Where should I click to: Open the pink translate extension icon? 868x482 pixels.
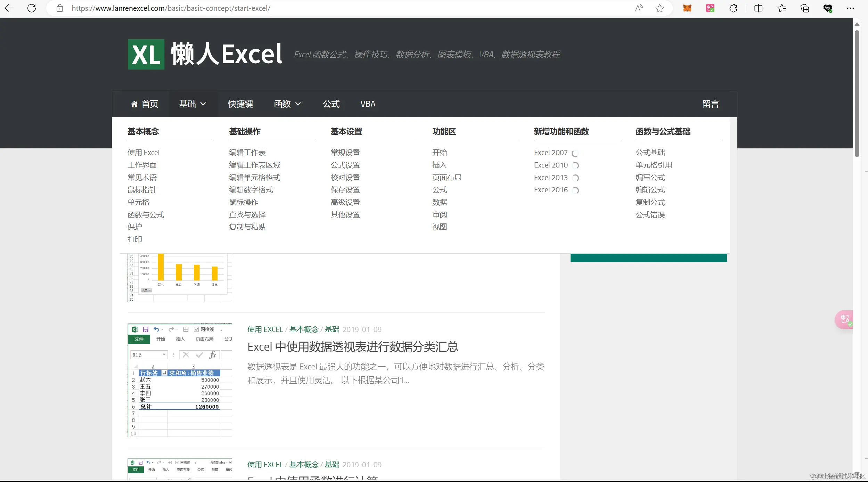[710, 8]
